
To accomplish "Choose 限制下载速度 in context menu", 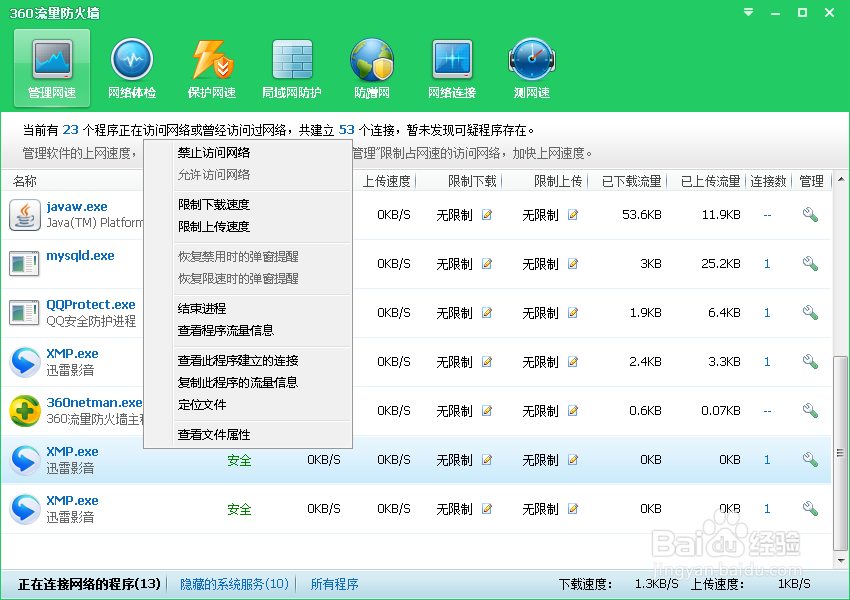I will (x=214, y=205).
